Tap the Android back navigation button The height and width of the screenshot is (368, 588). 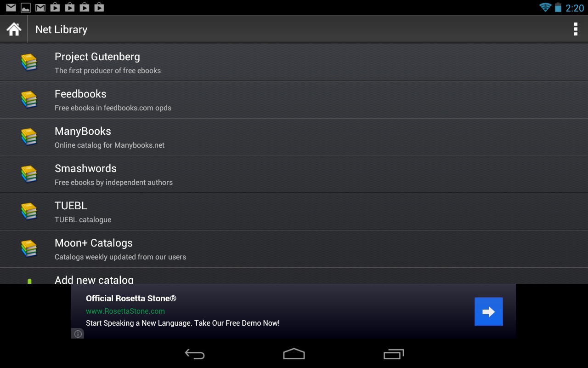[x=195, y=354]
